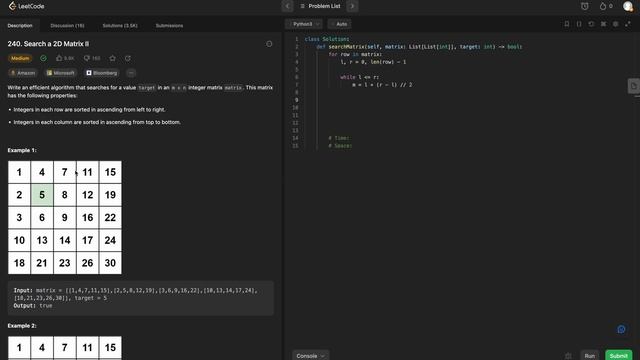
Task: Click the 'for row in matrix:' code line
Action: coord(355,54)
